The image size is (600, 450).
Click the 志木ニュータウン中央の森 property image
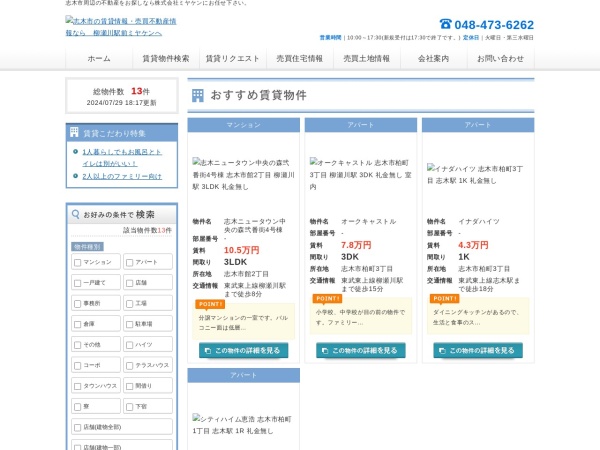(x=243, y=174)
